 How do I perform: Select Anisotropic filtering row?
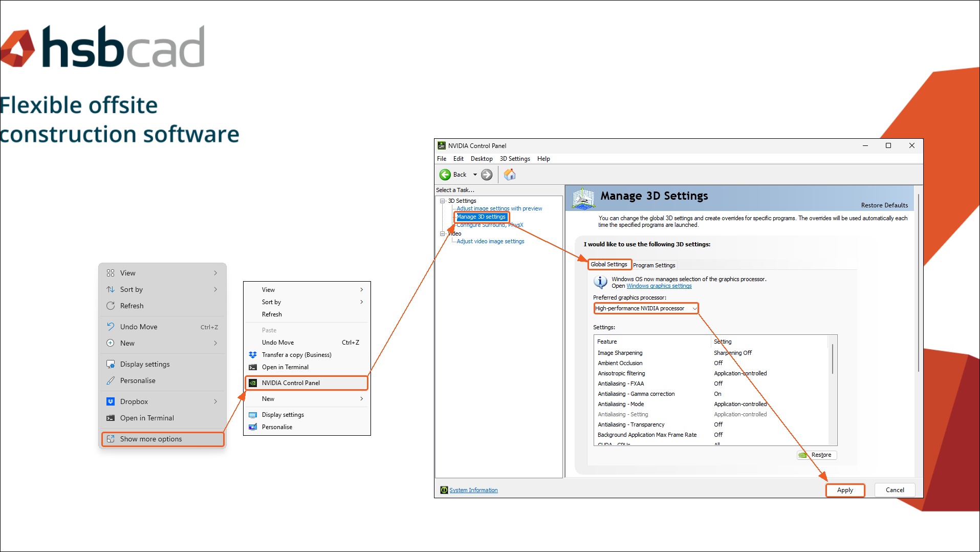[710, 373]
